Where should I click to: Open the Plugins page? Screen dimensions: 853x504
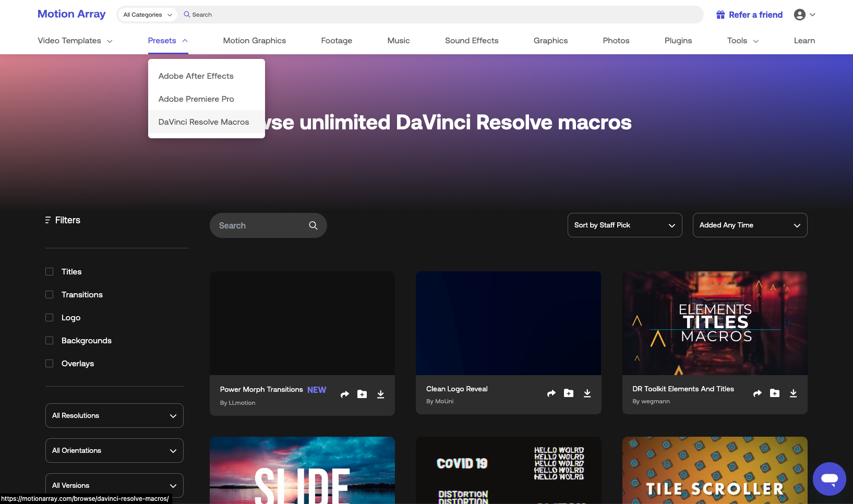coord(678,41)
